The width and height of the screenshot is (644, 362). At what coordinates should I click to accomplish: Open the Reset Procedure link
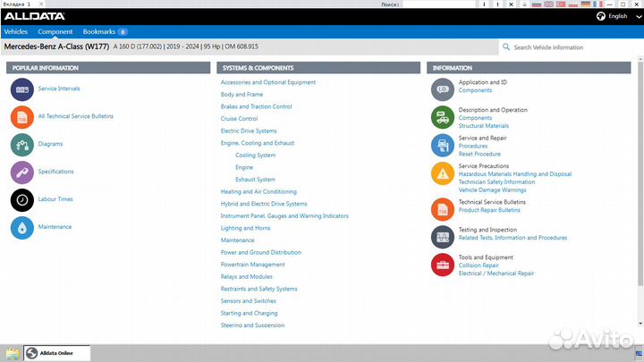tap(479, 154)
